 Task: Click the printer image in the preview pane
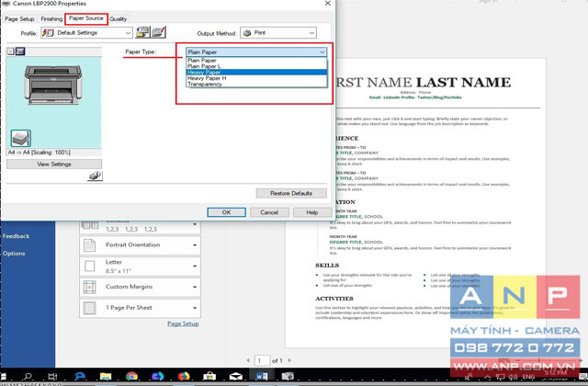pos(53,85)
